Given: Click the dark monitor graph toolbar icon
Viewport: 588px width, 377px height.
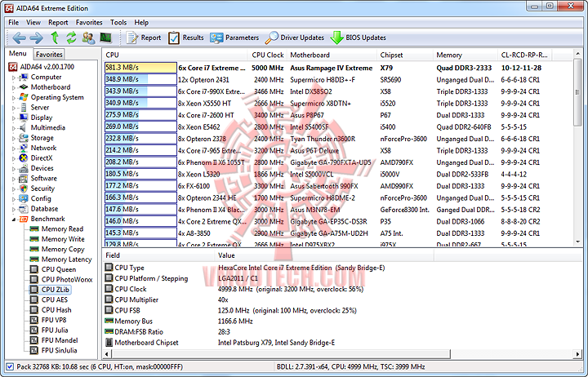Looking at the screenshot, I should [x=106, y=38].
